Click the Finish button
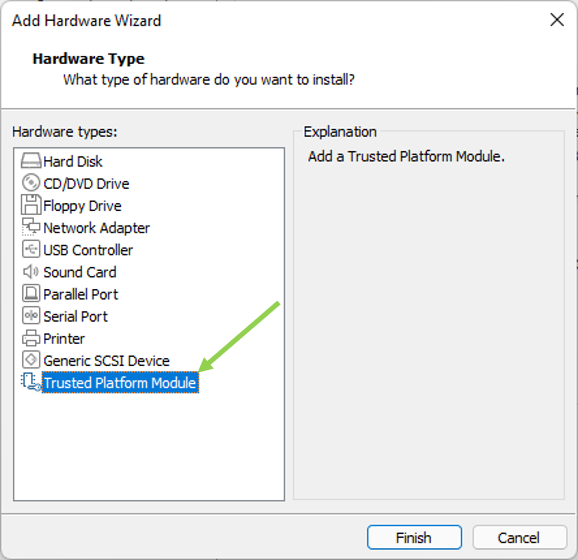This screenshot has width=578, height=560. point(414,537)
